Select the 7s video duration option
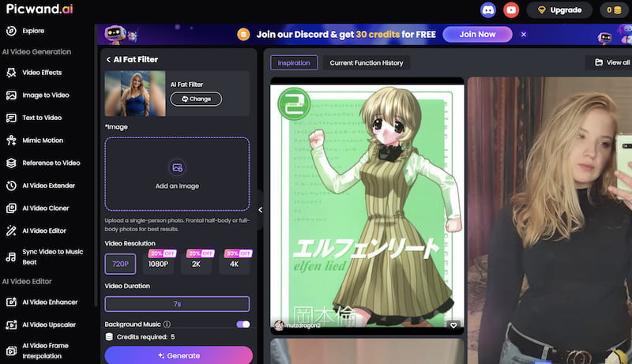This screenshot has height=364, width=632. 177,304
